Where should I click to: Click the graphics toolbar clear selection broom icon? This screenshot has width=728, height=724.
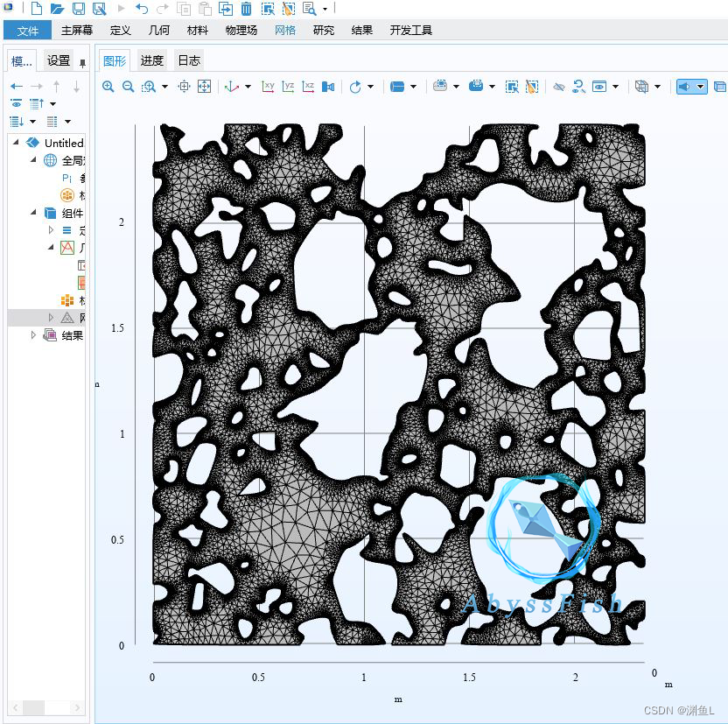coord(532,87)
